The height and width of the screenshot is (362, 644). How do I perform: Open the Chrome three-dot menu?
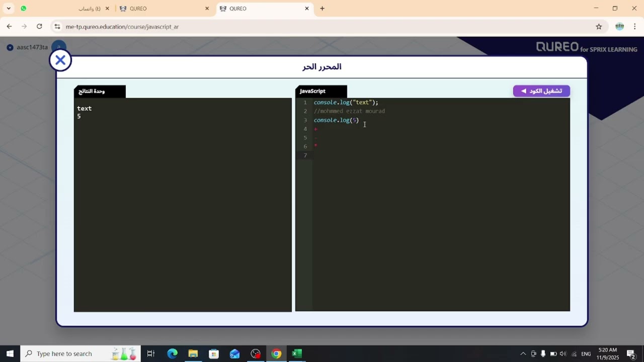(x=635, y=27)
